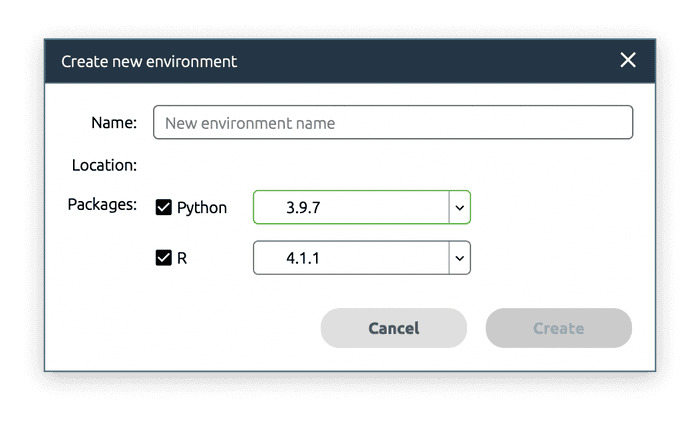The width and height of the screenshot is (700, 421).
Task: Click the new environment name field
Action: [x=393, y=123]
